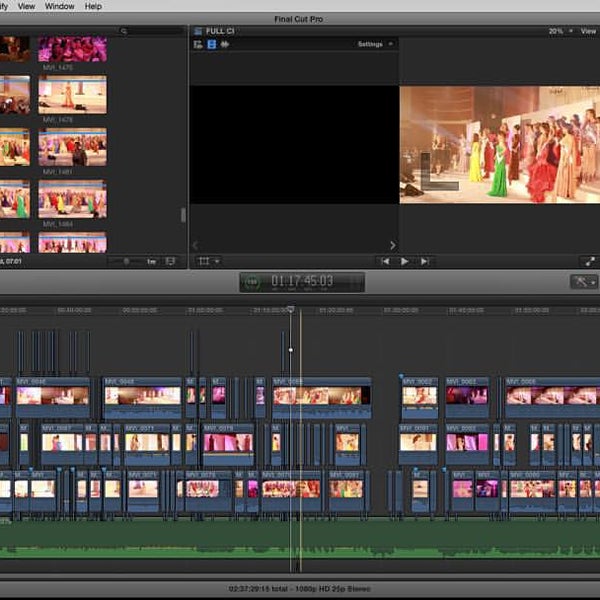This screenshot has height=600, width=600.
Task: Select the green audio track in timeline
Action: [300, 540]
